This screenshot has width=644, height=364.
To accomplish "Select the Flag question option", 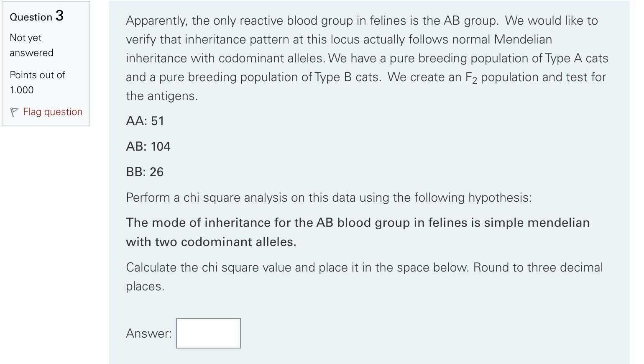I will tap(52, 112).
